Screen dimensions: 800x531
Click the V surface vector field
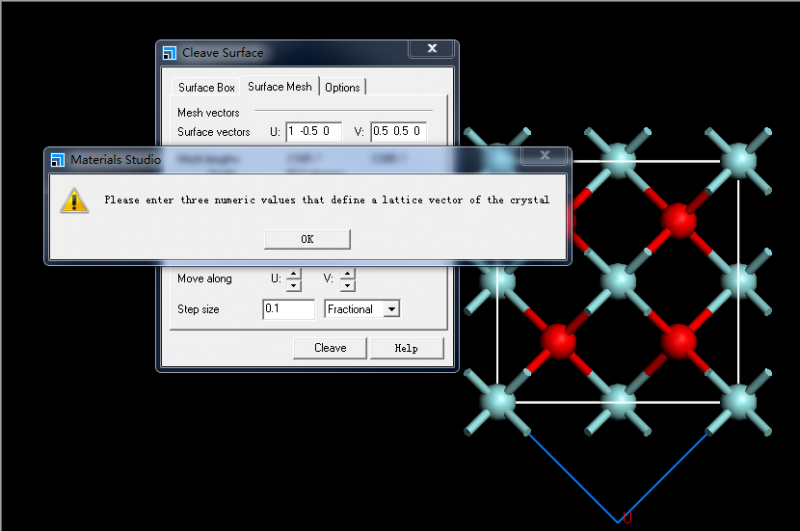398,132
